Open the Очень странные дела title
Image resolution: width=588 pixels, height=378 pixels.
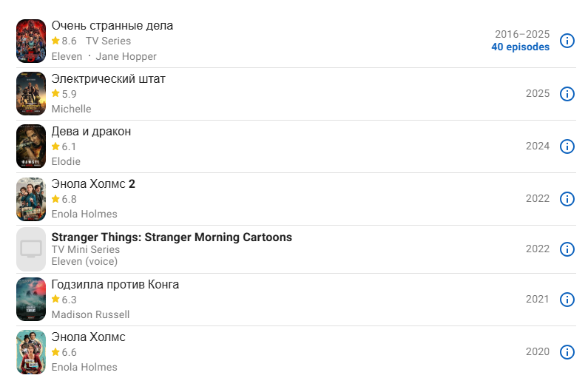click(112, 26)
